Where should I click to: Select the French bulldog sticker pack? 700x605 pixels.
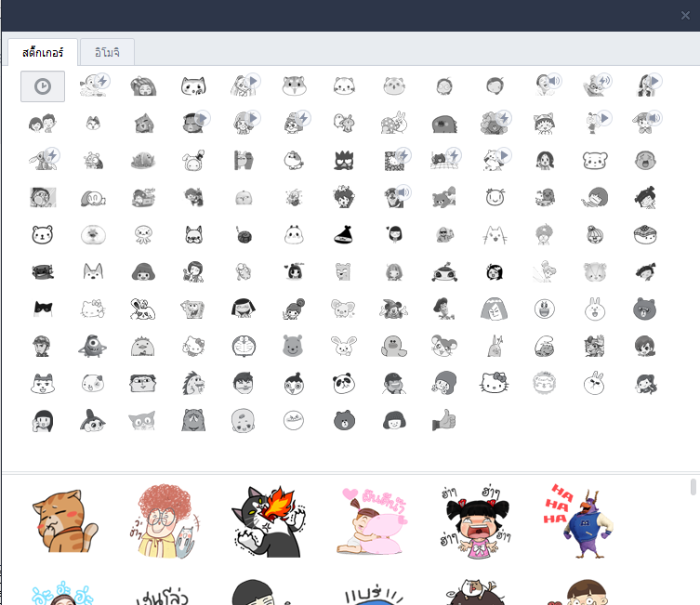pos(193,235)
